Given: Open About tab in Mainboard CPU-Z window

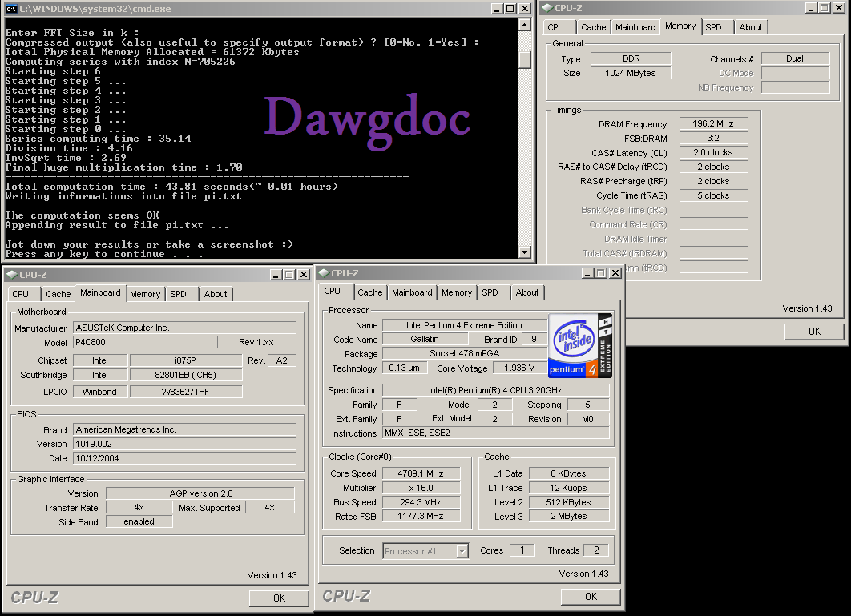Looking at the screenshot, I should pos(216,294).
